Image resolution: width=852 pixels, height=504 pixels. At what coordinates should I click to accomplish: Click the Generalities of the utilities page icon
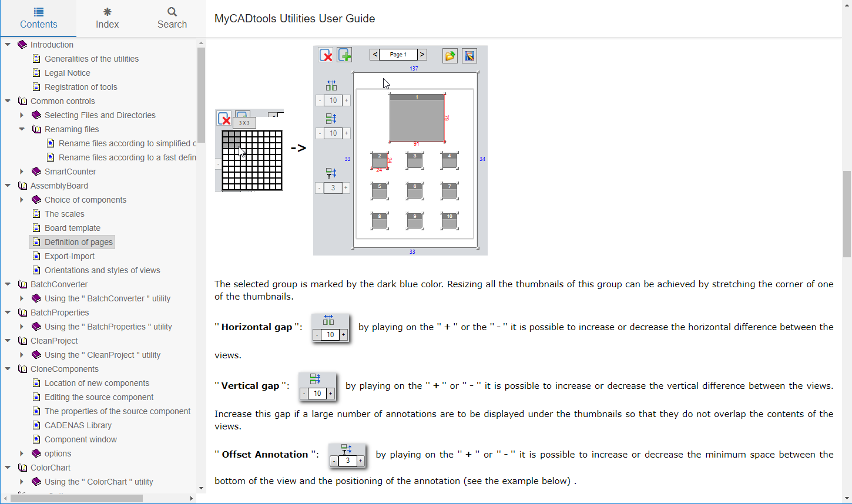[x=36, y=59]
